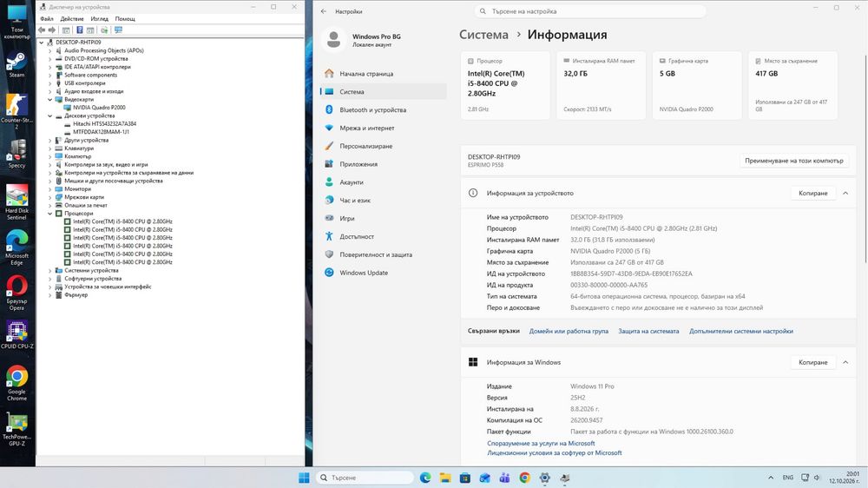The width and height of the screenshot is (868, 488).
Task: Open the TechPowerUp GPU-Z desktop icon
Action: pos(16,429)
